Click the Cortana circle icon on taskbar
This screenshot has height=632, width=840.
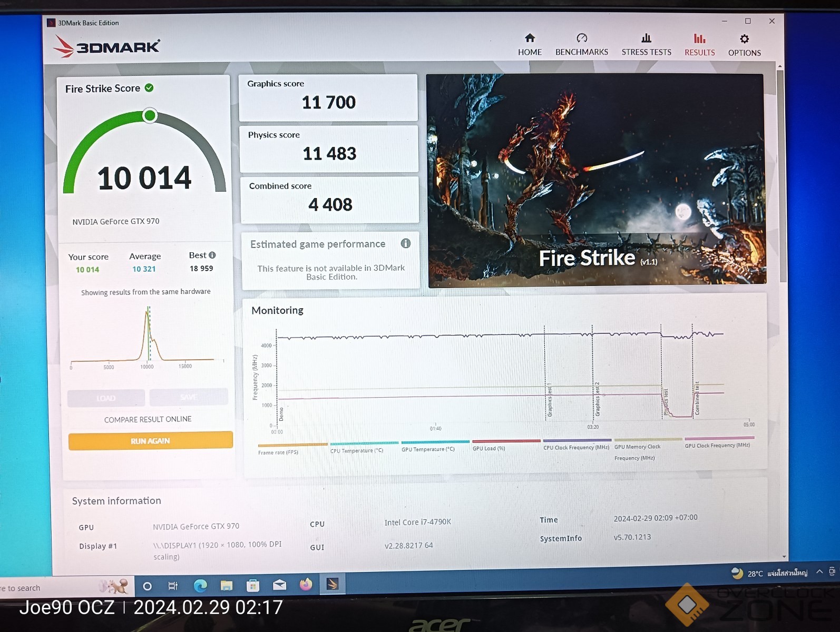click(x=148, y=586)
